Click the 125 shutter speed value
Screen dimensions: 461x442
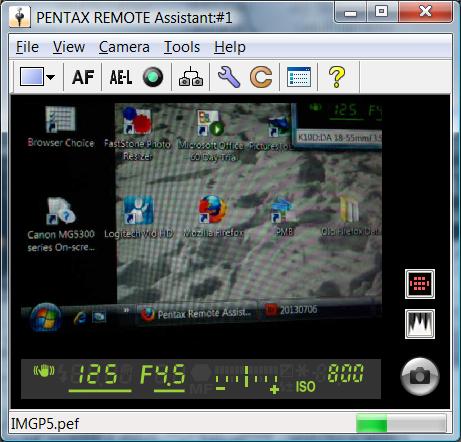97,375
